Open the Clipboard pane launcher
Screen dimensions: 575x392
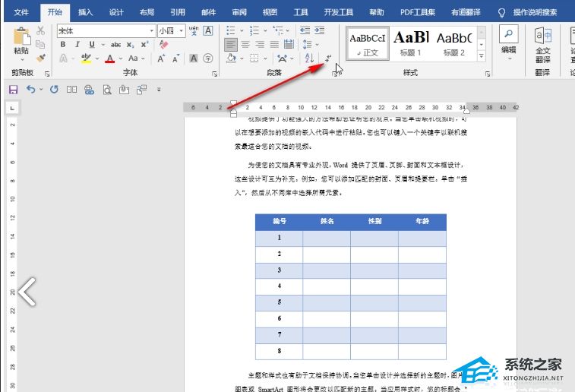[x=47, y=74]
